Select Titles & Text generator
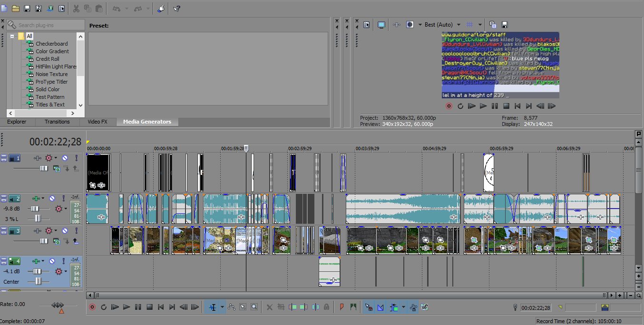This screenshot has height=325, width=644. pos(50,105)
